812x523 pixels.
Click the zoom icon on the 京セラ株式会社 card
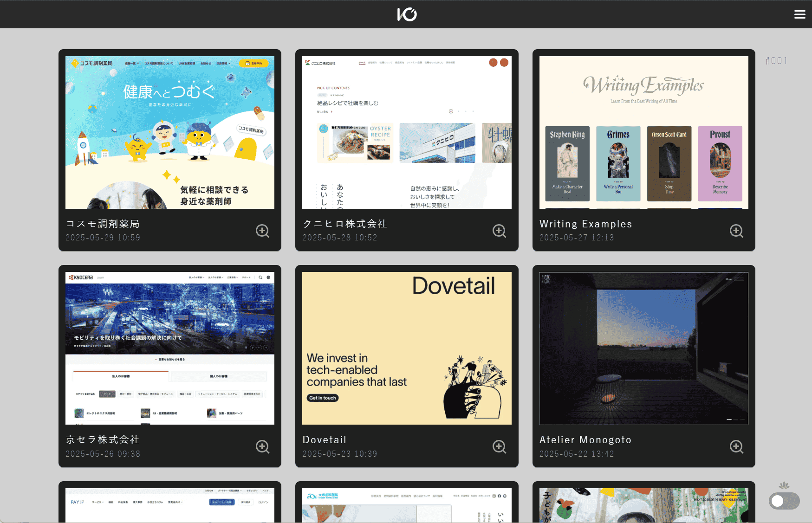click(262, 446)
